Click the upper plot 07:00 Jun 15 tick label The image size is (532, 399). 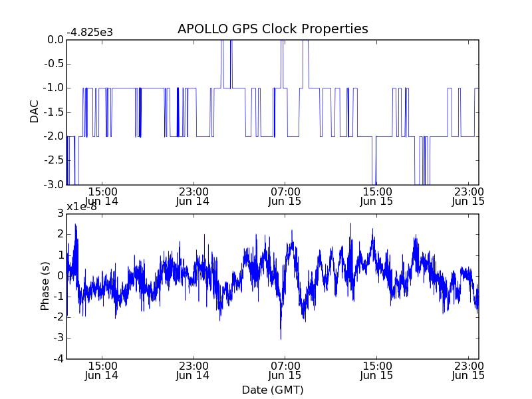click(285, 196)
